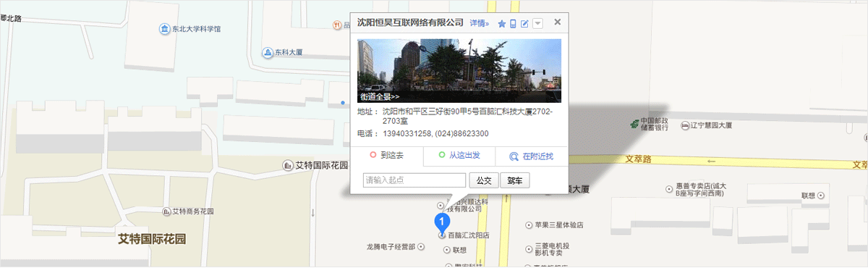
Task: Click the 辽宁慧园大厦 hotel icon
Action: pos(685,125)
